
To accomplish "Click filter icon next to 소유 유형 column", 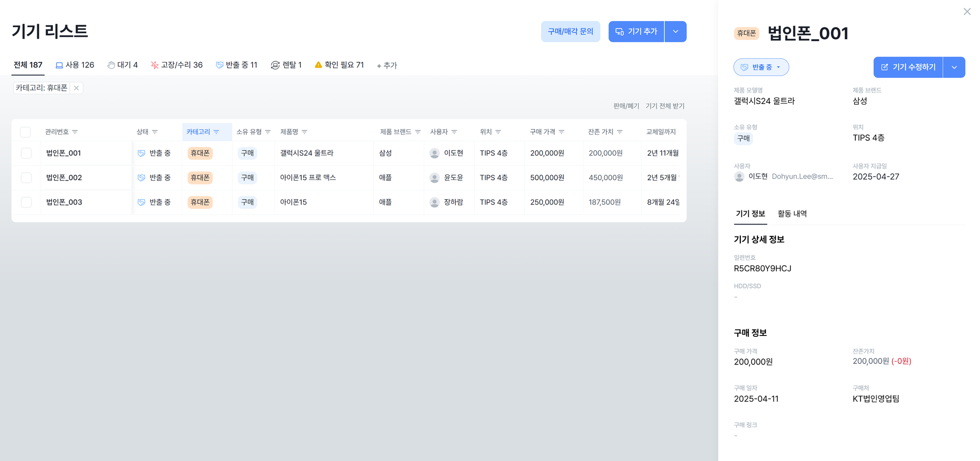I will point(268,132).
